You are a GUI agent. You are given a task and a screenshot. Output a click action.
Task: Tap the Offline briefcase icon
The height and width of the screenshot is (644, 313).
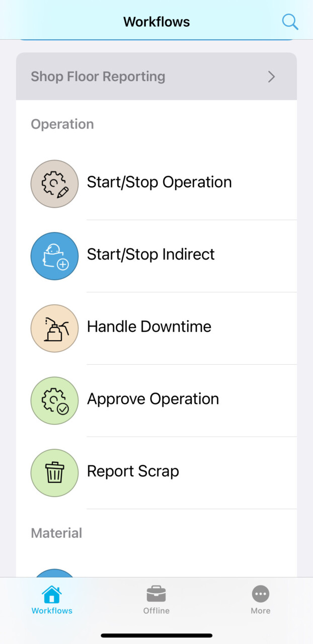tap(156, 594)
